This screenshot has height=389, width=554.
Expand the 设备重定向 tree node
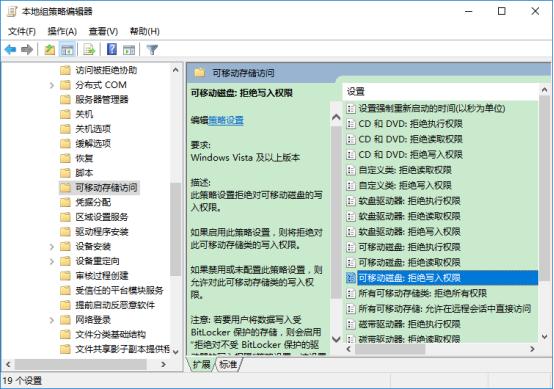click(x=52, y=261)
